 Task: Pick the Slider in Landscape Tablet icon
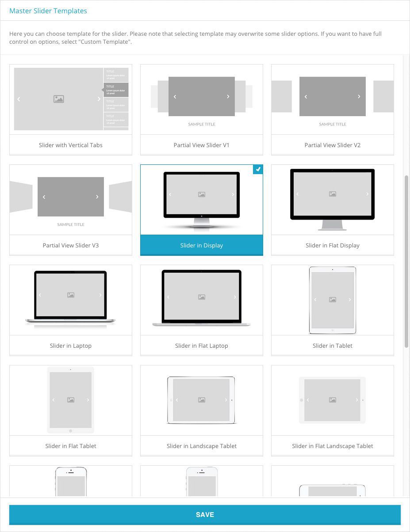(x=201, y=400)
